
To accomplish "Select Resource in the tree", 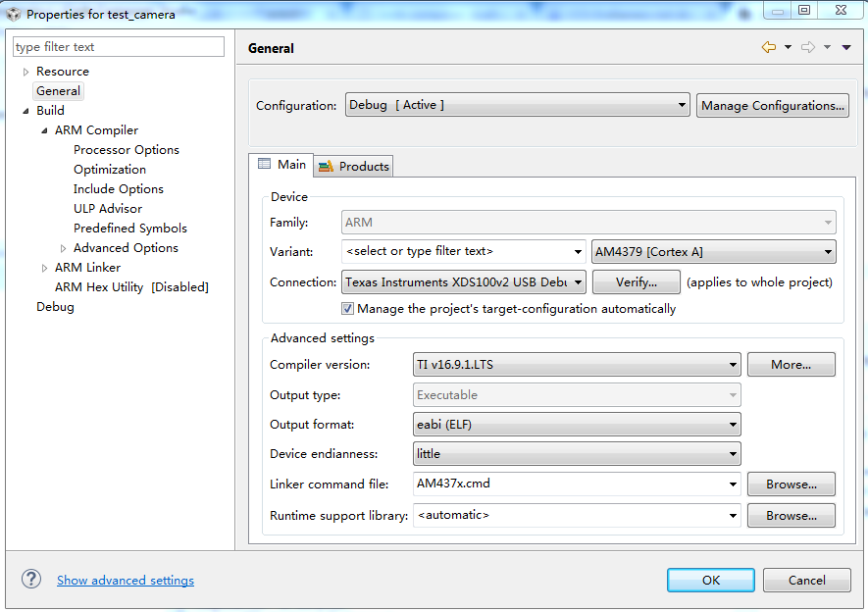I will 63,72.
